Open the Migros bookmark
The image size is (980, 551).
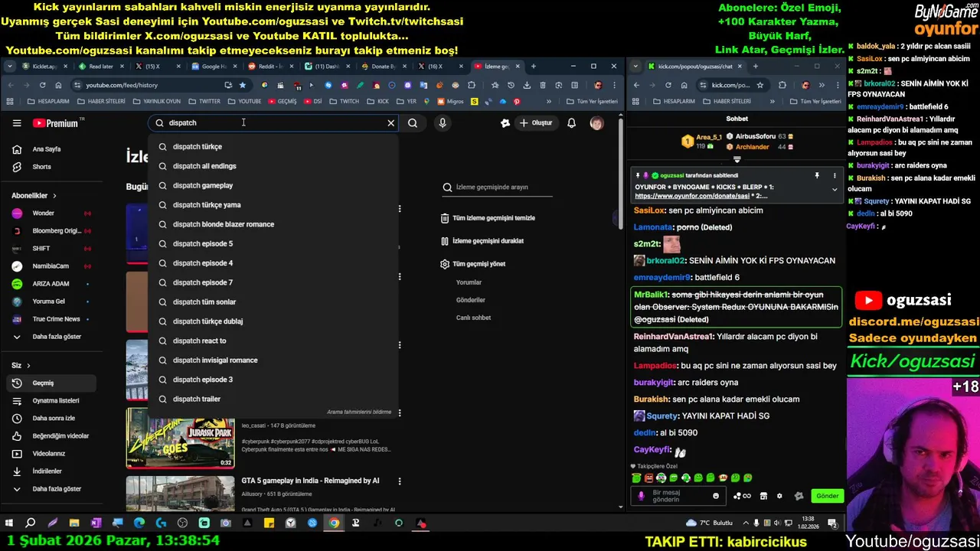click(451, 102)
